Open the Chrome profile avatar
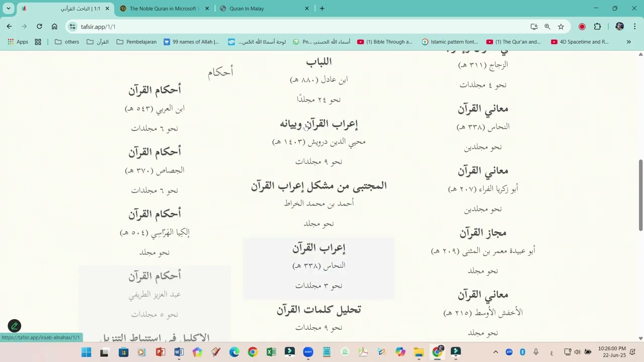The height and width of the screenshot is (362, 644). tap(619, 27)
